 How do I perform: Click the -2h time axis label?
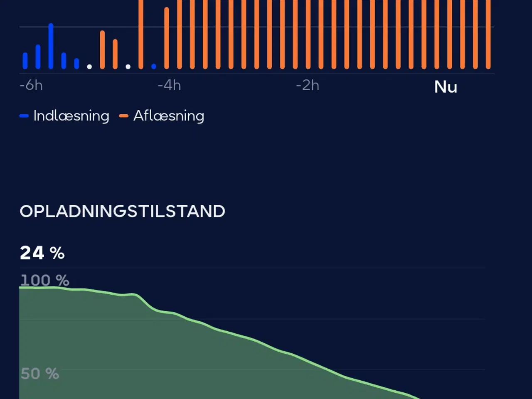pyautogui.click(x=308, y=86)
